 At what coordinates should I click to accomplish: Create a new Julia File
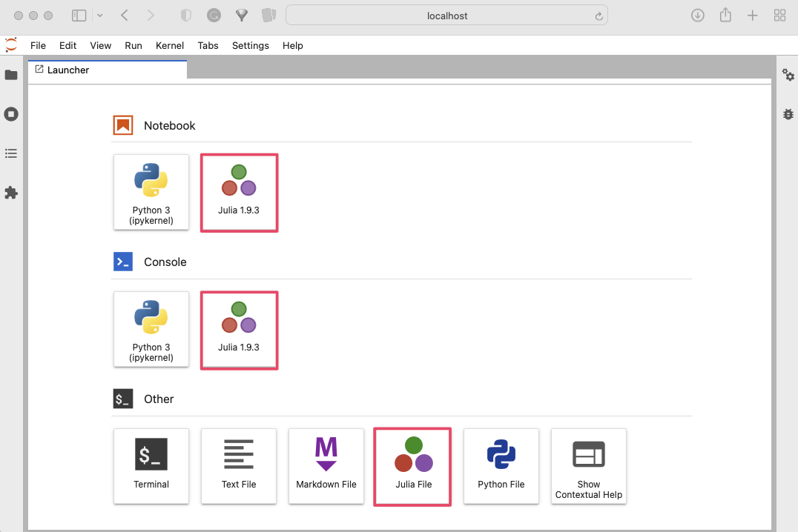(413, 466)
